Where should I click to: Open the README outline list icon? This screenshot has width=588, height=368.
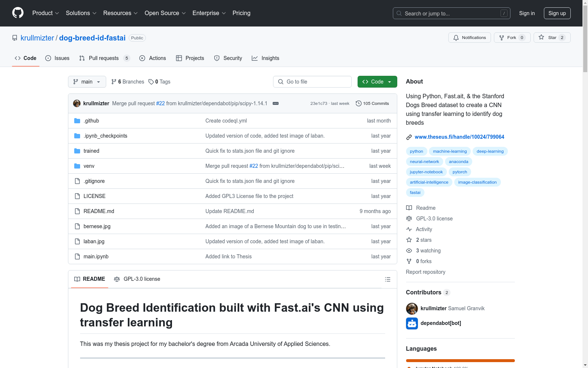pyautogui.click(x=387, y=279)
